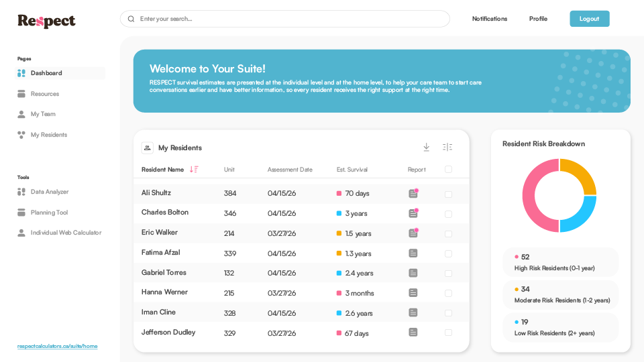Check the Charles Bolton row checkbox
This screenshot has width=644, height=362.
tap(449, 214)
